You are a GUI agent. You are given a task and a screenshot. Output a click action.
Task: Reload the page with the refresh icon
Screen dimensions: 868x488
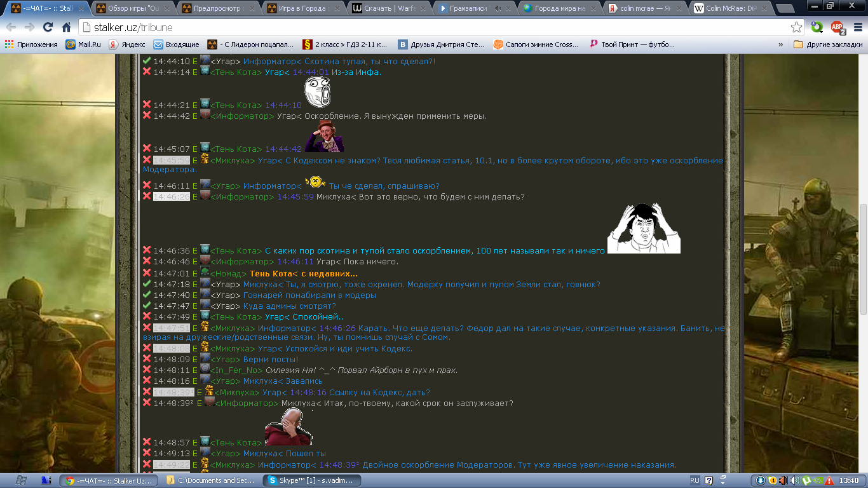coord(48,27)
